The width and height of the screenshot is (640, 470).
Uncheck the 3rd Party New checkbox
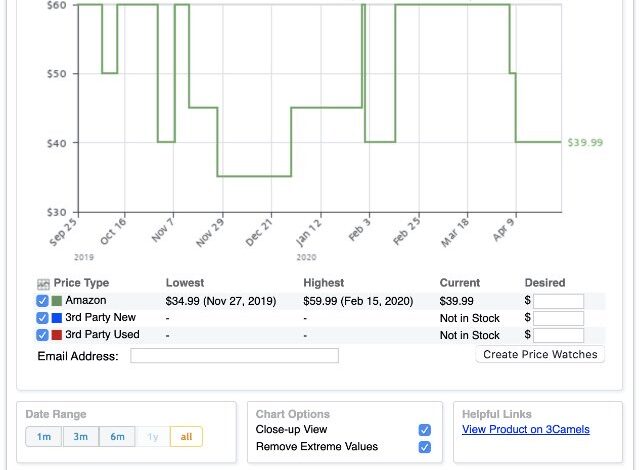pyautogui.click(x=42, y=318)
